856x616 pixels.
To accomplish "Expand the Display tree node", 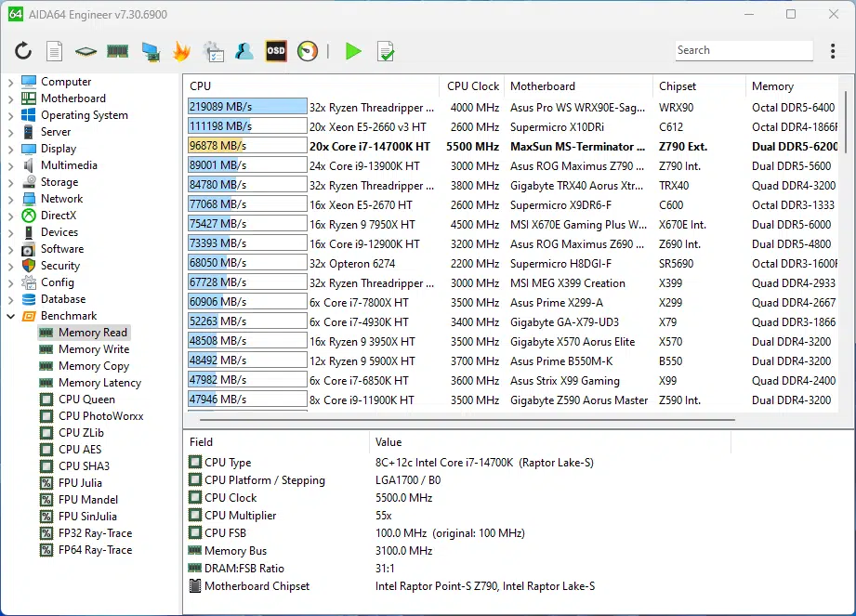I will (10, 149).
